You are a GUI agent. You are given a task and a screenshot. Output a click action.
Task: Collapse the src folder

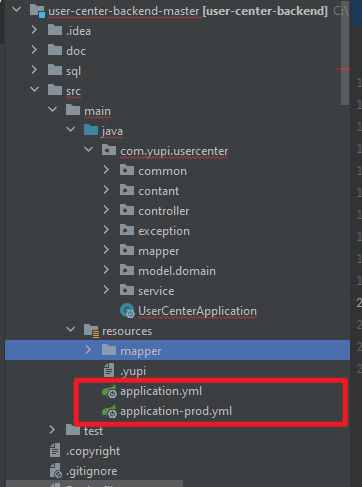point(34,89)
